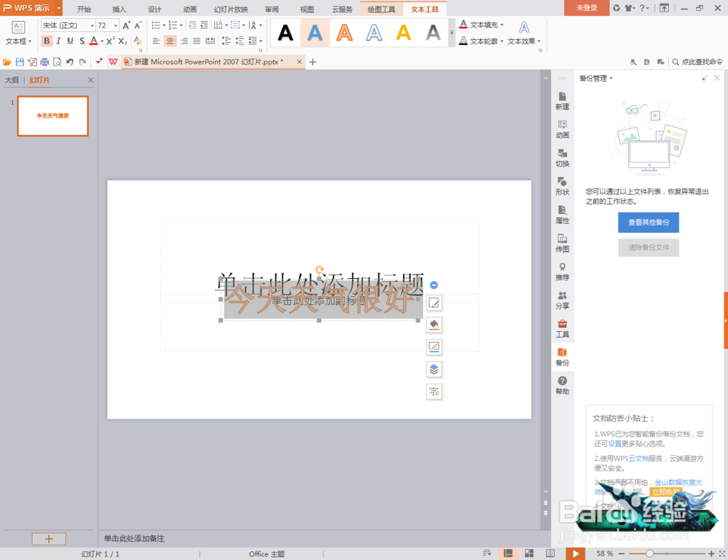
Task: Open the font name dropdown
Action: point(92,25)
